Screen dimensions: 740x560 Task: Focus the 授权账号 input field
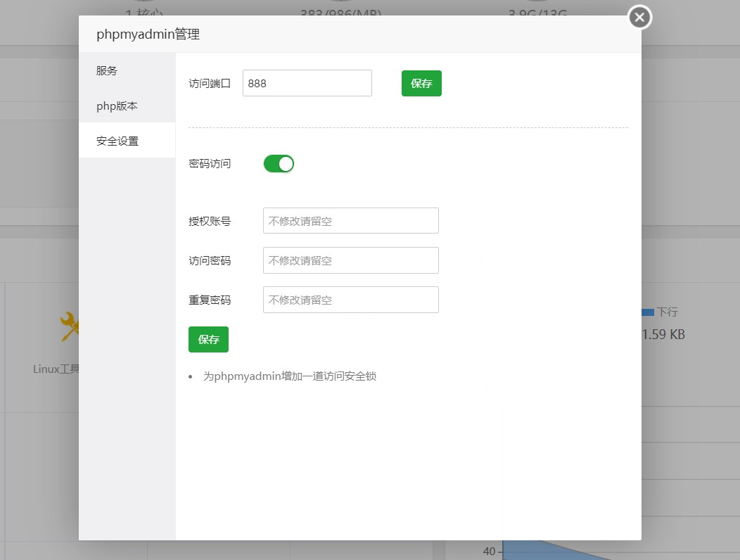[x=350, y=220]
